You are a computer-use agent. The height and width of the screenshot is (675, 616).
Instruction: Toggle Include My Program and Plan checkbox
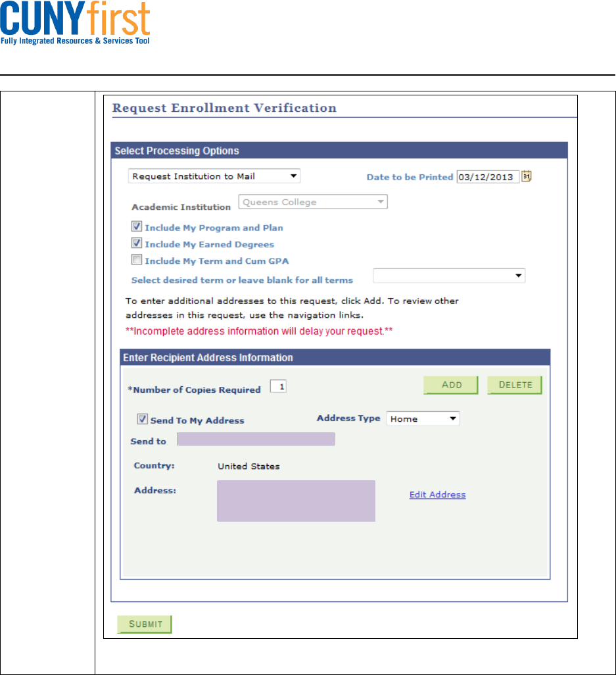click(x=136, y=226)
